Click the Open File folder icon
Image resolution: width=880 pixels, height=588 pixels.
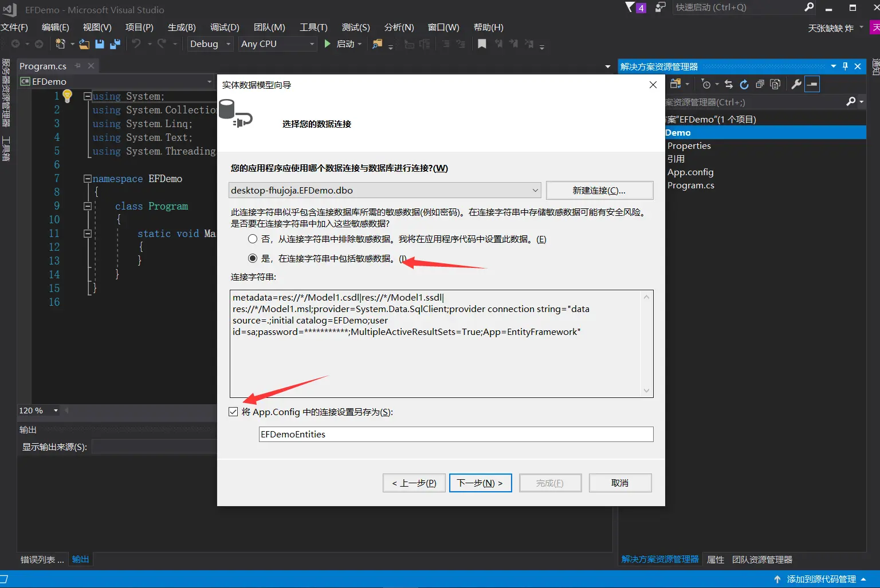click(84, 44)
